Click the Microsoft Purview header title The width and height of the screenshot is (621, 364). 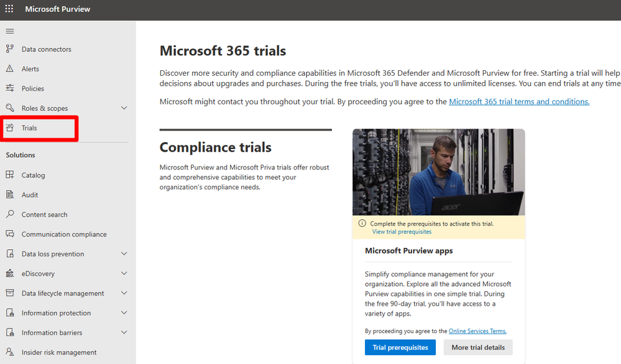[x=58, y=9]
